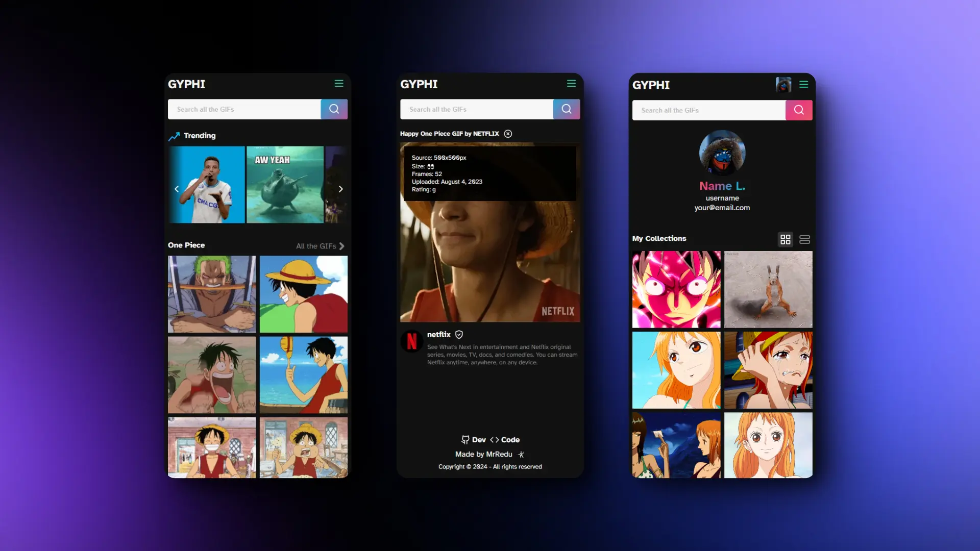
Task: Click blue search button in middle screen
Action: (567, 109)
